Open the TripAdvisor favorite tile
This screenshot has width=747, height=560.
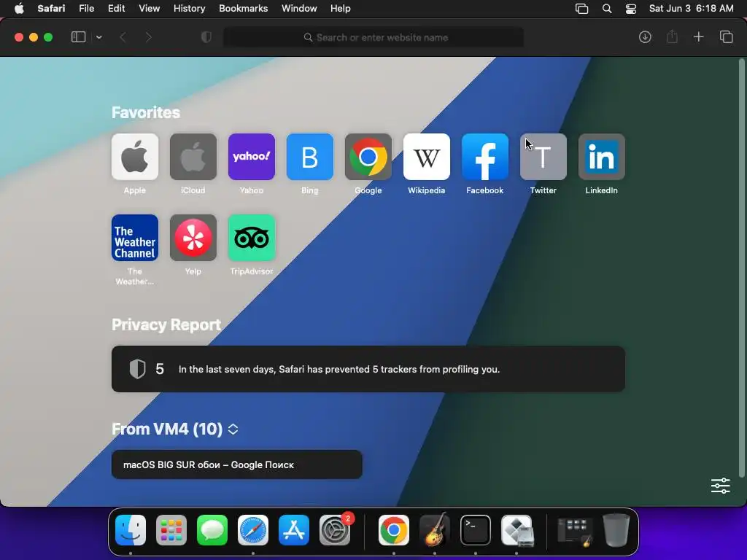point(252,238)
